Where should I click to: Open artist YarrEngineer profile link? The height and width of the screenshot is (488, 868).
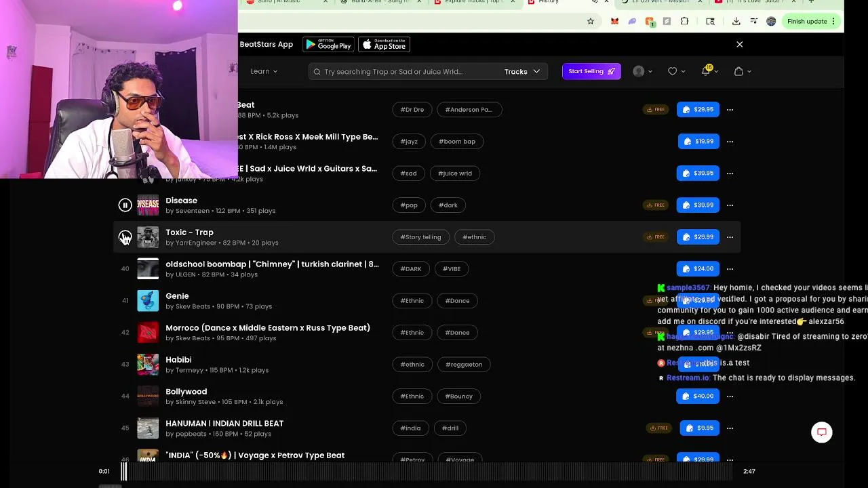tap(195, 243)
